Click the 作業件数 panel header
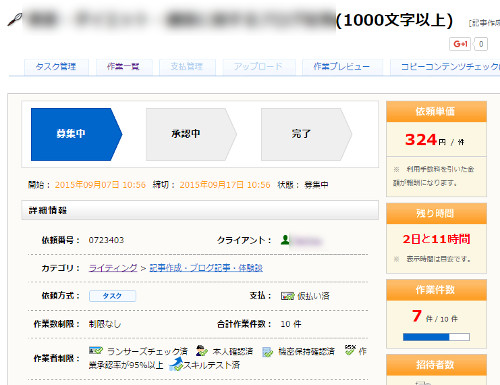 436,290
